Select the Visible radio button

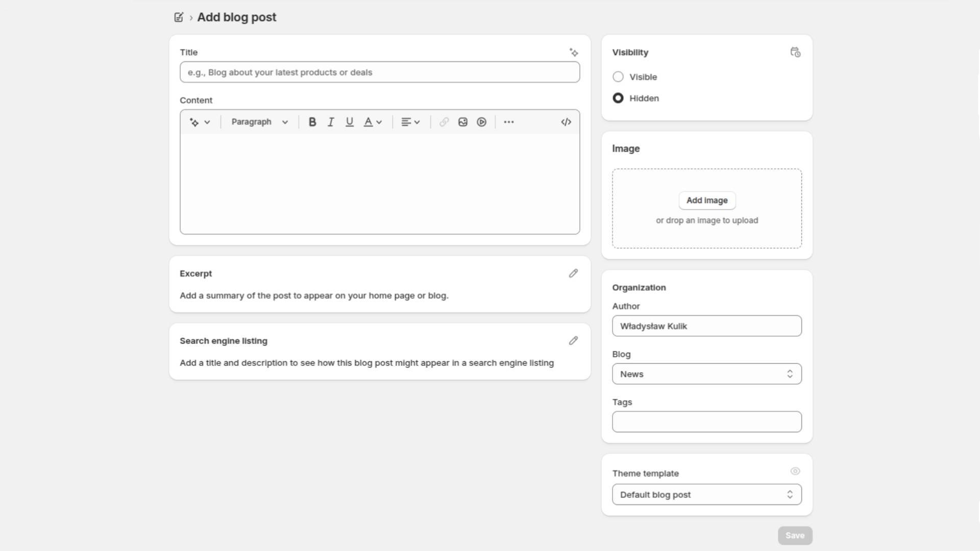tap(618, 77)
